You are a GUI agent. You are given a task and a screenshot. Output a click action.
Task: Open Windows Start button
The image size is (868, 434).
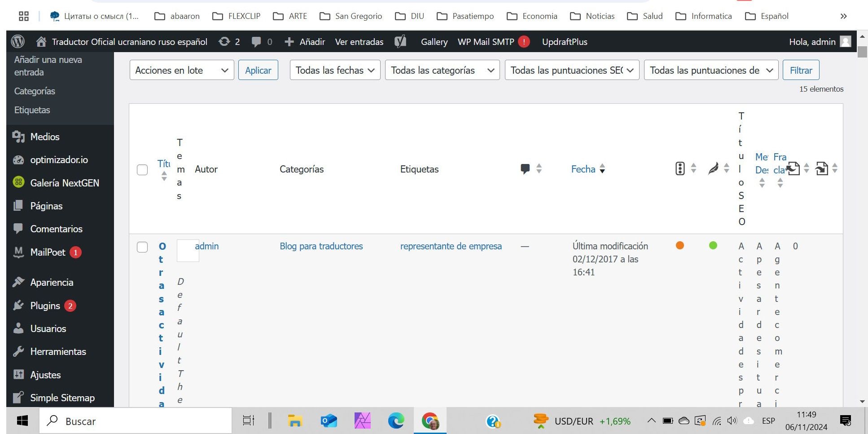[22, 421]
